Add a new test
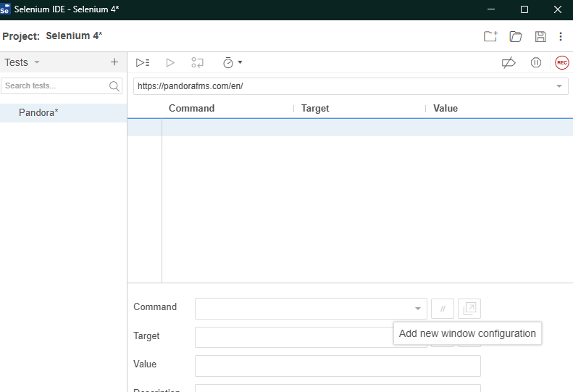Viewport: 573px width, 392px height. pos(114,62)
